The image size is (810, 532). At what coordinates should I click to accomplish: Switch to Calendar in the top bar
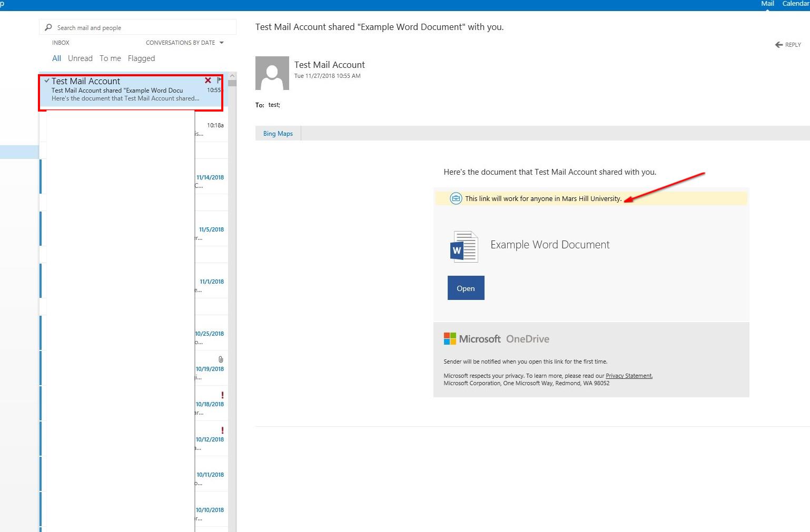click(x=796, y=4)
